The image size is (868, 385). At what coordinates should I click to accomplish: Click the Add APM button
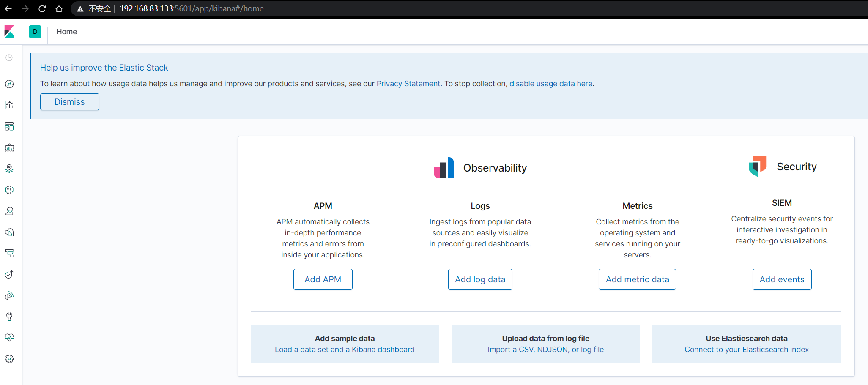click(x=323, y=279)
